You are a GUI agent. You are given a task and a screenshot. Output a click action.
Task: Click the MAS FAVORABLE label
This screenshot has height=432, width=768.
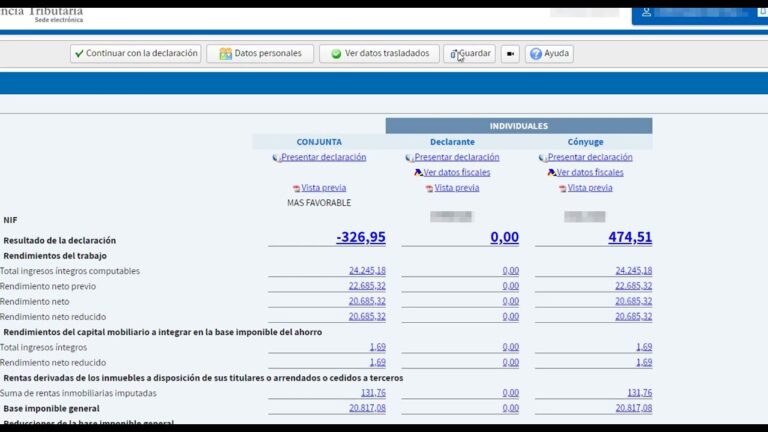click(x=319, y=203)
